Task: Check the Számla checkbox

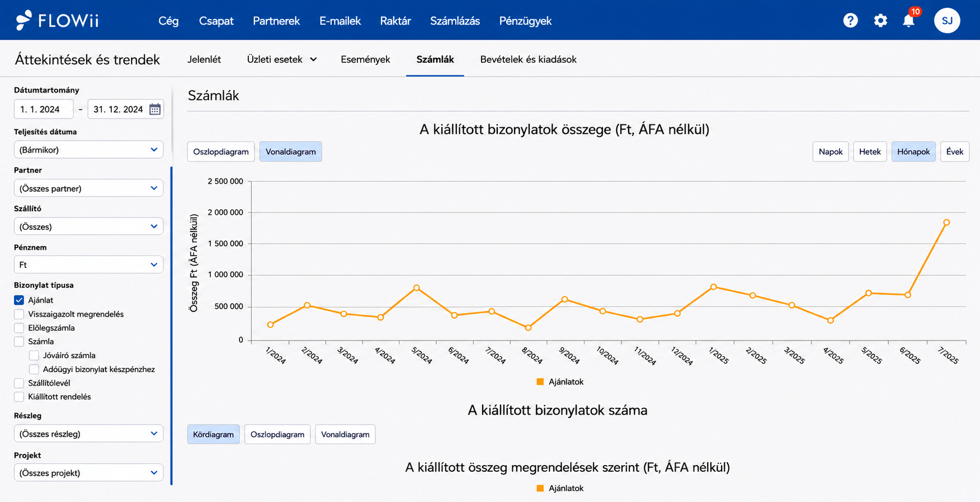Action: click(19, 342)
